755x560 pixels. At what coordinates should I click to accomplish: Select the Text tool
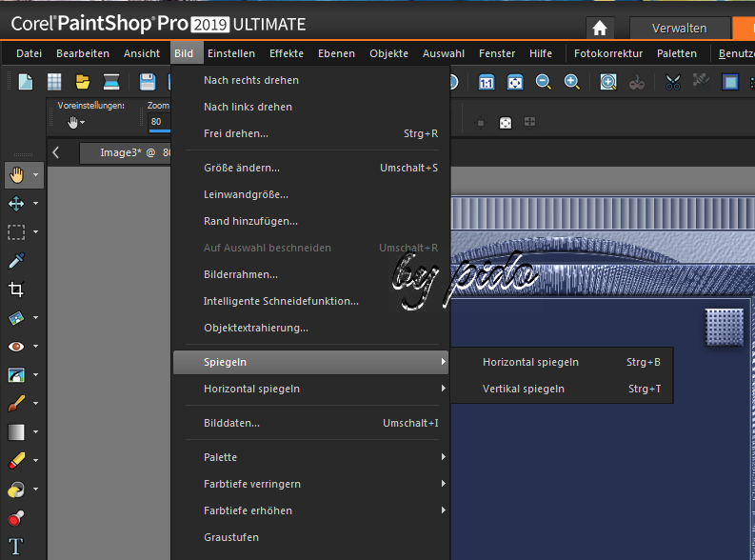pyautogui.click(x=16, y=548)
